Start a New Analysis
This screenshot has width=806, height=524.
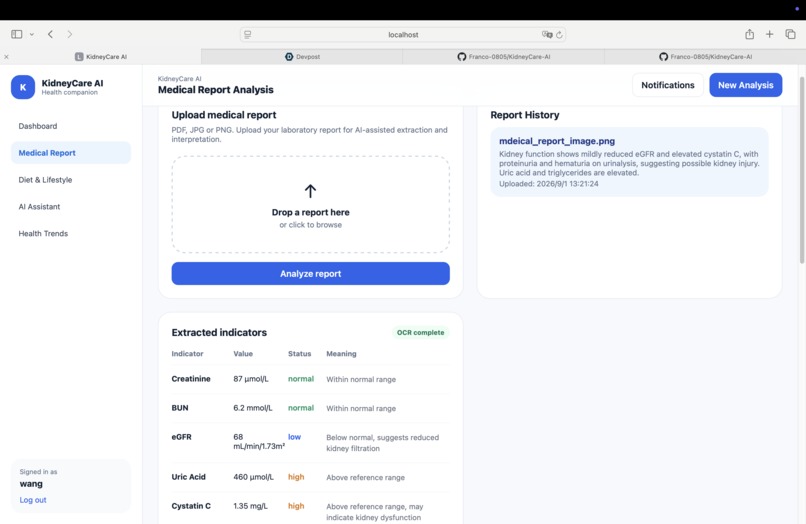[746, 85]
